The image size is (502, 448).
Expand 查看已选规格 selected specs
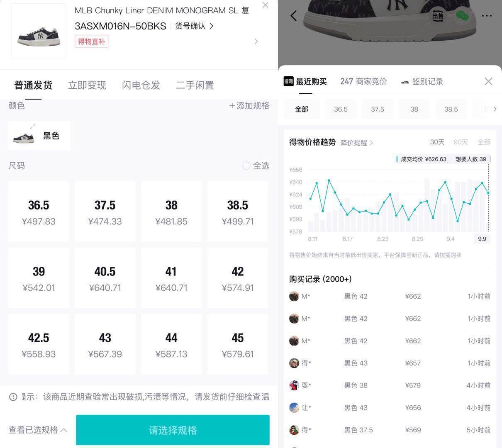click(38, 430)
